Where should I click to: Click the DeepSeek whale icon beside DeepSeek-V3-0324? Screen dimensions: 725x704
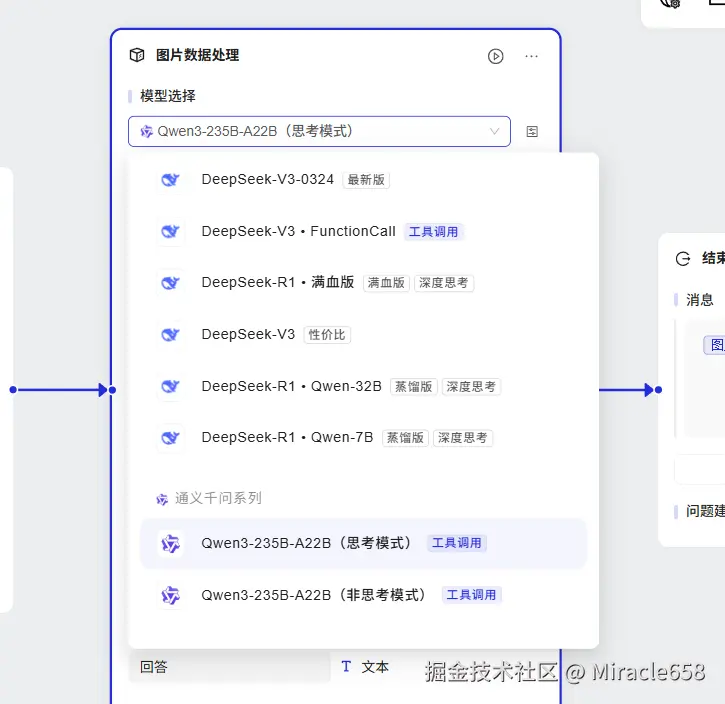click(x=171, y=179)
